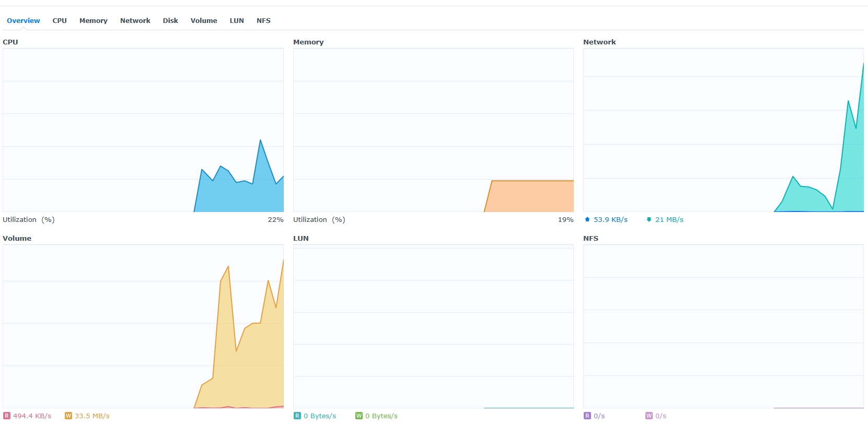Click the CPU utilization chart
The height and width of the screenshot is (424, 868).
pyautogui.click(x=143, y=130)
